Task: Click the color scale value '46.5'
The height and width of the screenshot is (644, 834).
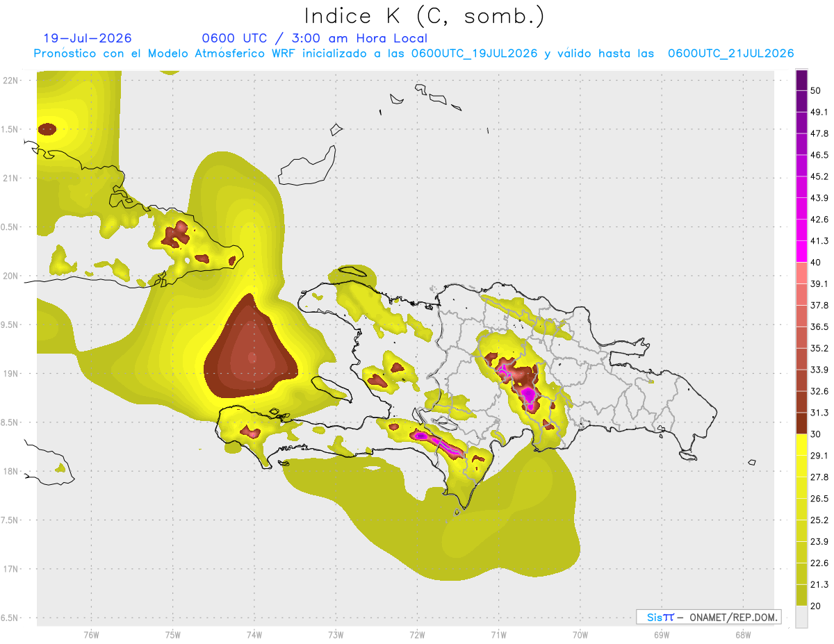Action: point(819,156)
